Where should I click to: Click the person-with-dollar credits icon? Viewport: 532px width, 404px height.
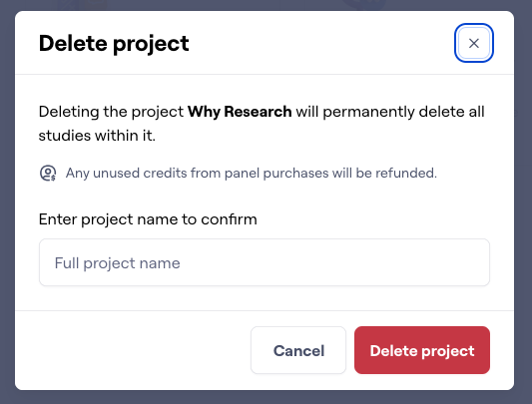click(x=48, y=173)
